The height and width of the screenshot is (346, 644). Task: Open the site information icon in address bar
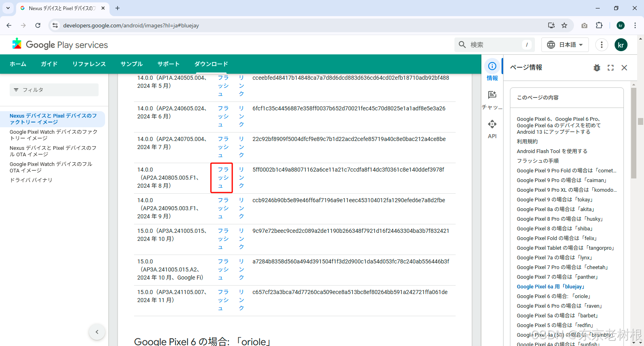coord(55,25)
